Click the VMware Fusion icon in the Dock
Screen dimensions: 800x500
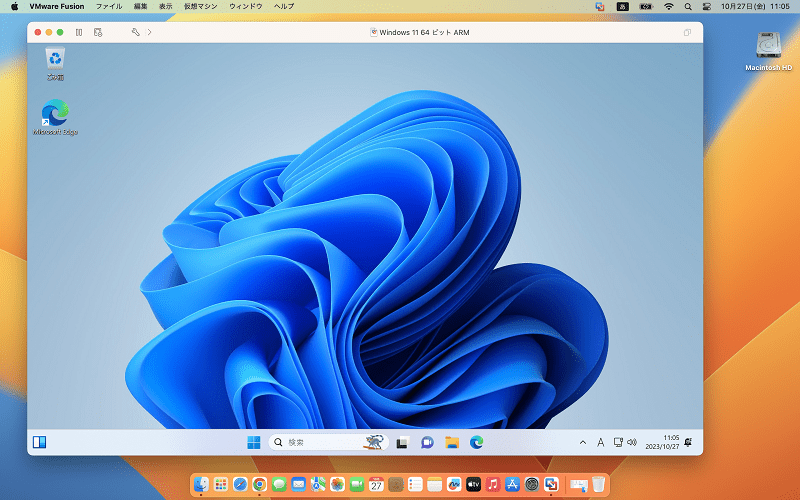pyautogui.click(x=552, y=484)
